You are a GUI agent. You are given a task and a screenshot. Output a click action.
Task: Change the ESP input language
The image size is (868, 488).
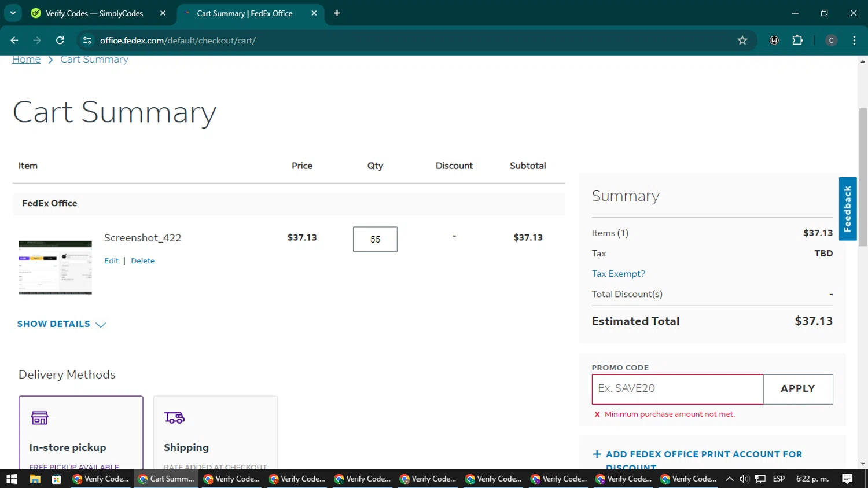point(779,479)
